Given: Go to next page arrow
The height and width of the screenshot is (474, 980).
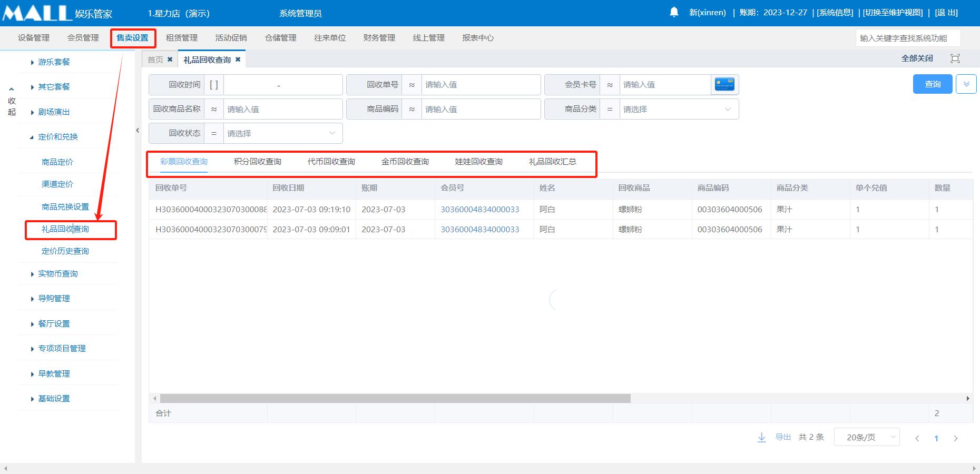Looking at the screenshot, I should click(x=956, y=438).
